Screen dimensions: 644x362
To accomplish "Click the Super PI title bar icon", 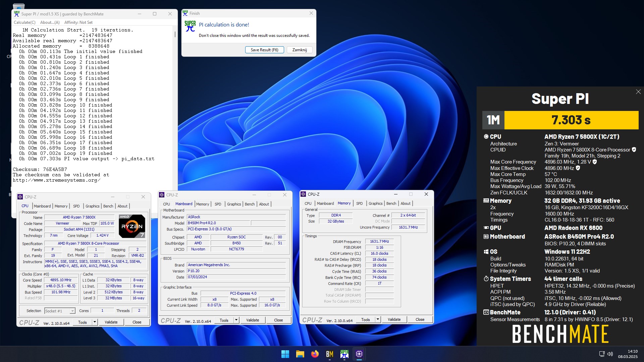I will (x=16, y=14).
